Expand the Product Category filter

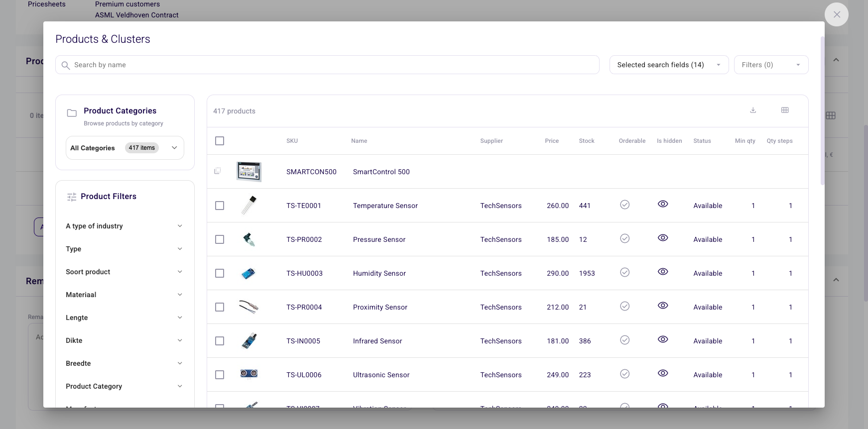pos(124,386)
